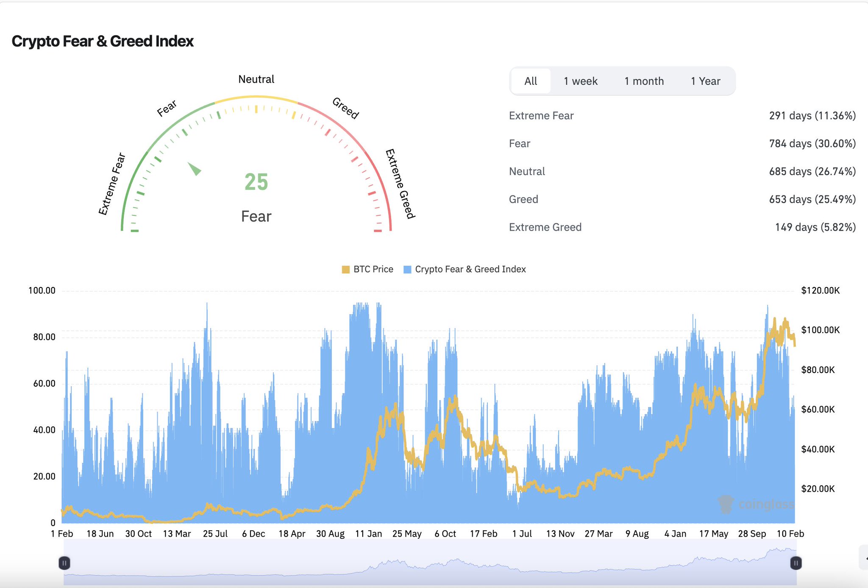The image size is (868, 588).
Task: Click the 784 days (30.60%) value
Action: pyautogui.click(x=812, y=144)
